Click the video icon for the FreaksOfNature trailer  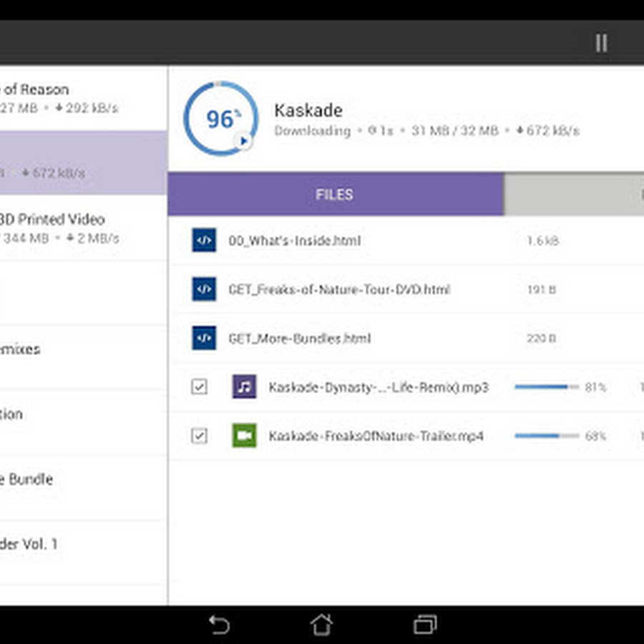245,435
